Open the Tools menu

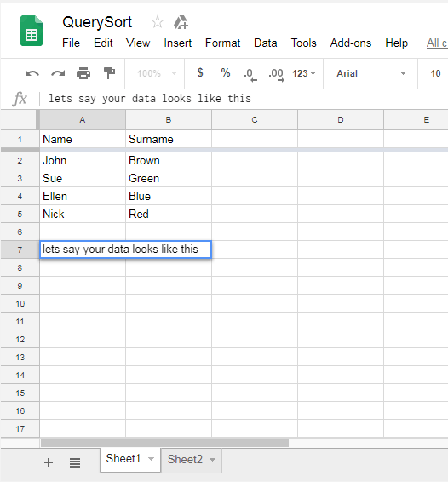click(x=304, y=43)
